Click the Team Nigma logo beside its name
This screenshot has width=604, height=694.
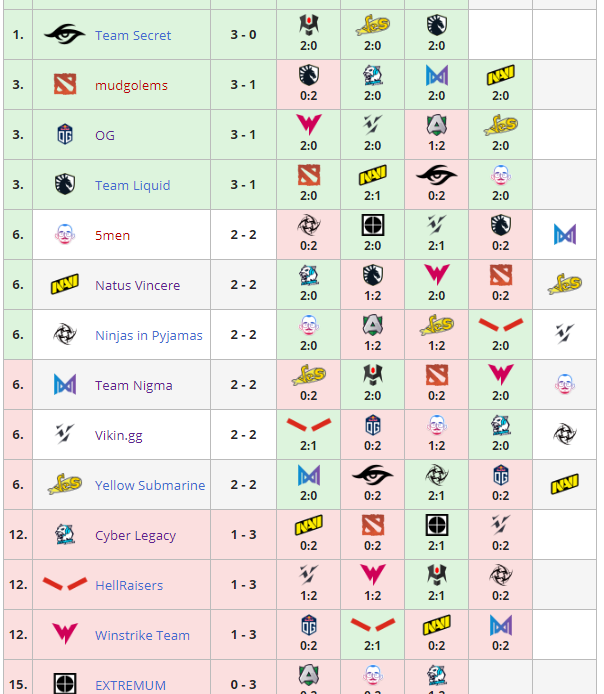pos(65,385)
